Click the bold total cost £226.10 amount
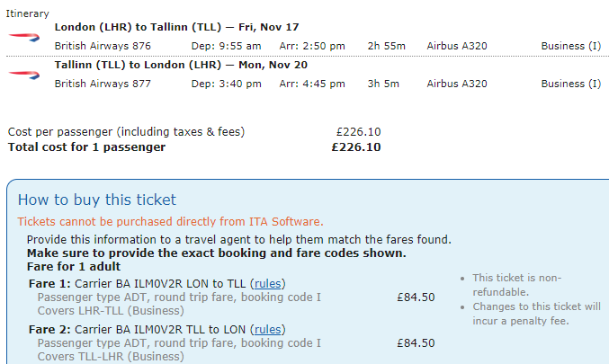Viewport: 609px width, 364px height. [x=355, y=146]
